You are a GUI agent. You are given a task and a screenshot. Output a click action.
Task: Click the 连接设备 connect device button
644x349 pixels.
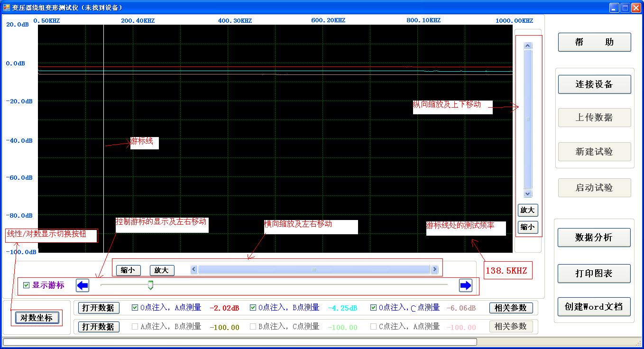594,84
